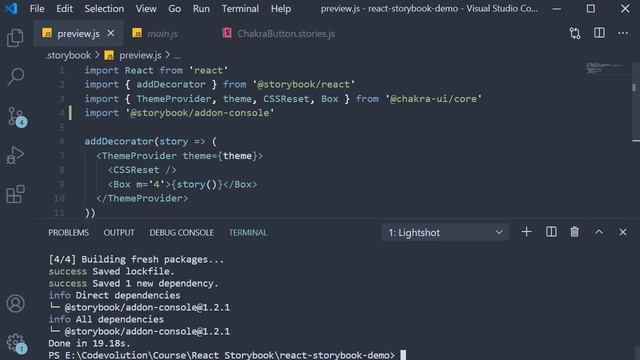The height and width of the screenshot is (360, 640).
Task: Click the terminal prompt input cursor
Action: coord(403,355)
